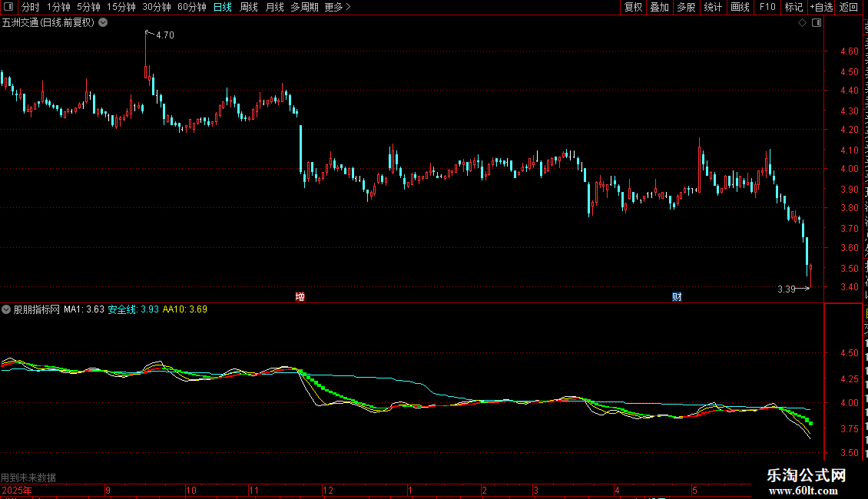This screenshot has width=868, height=499.
Task: Click the 安全线: 3.93 indicator value
Action: click(x=133, y=309)
